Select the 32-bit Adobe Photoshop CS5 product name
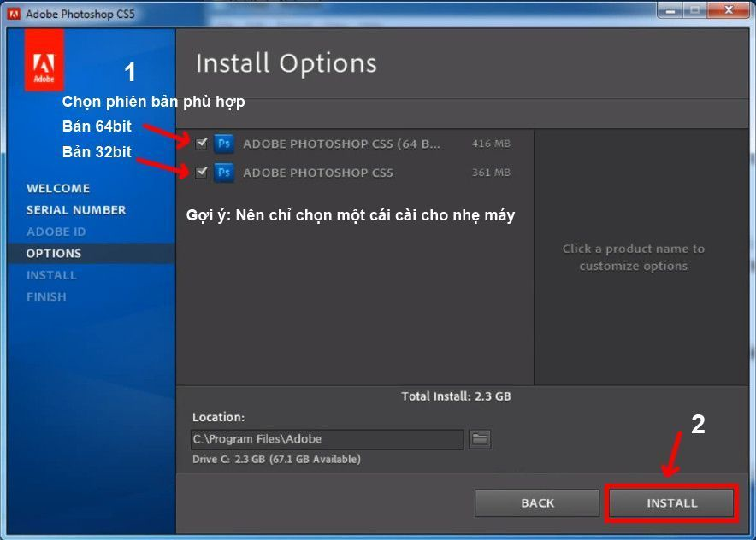The height and width of the screenshot is (540, 756). pyautogui.click(x=318, y=173)
